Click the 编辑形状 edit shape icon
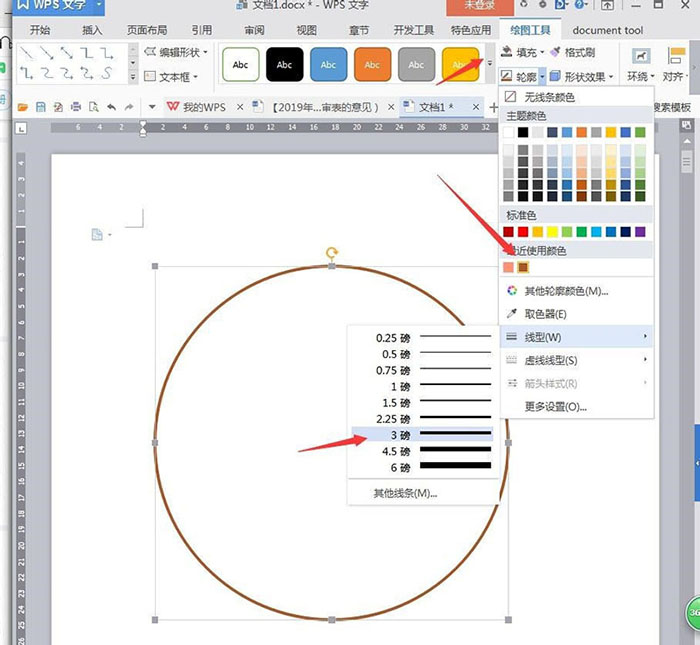Image resolution: width=700 pixels, height=645 pixels. 150,51
